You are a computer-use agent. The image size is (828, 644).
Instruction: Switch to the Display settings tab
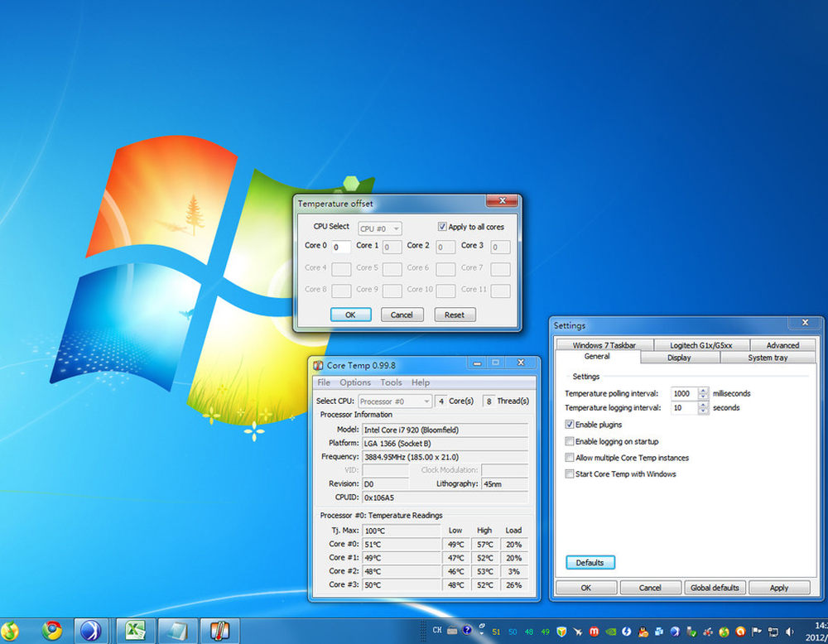[x=679, y=358]
